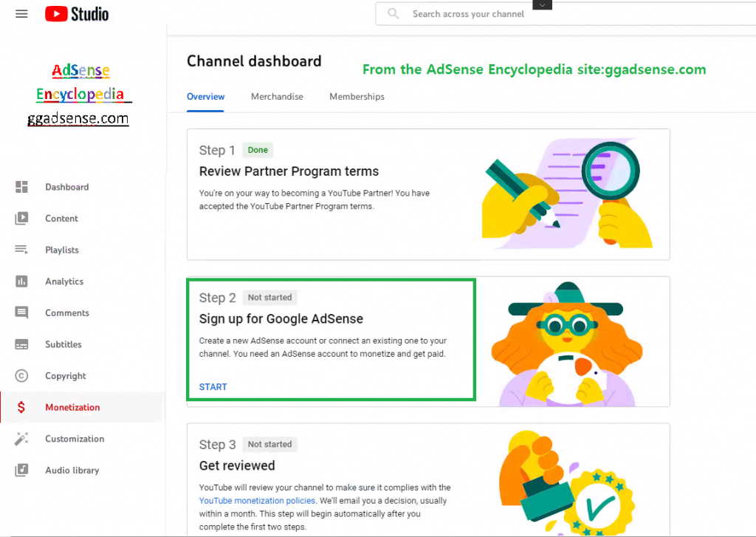Viewport: 756px width, 537px height.
Task: Click the Playlists list icon
Action: tap(21, 250)
